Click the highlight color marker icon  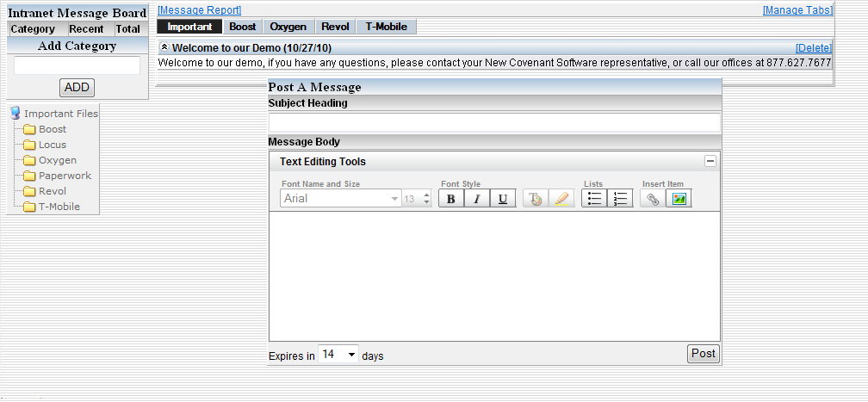[561, 199]
